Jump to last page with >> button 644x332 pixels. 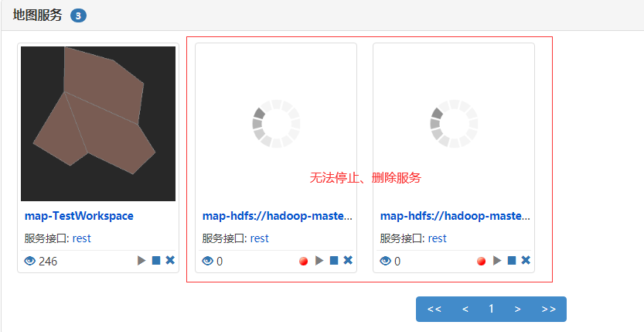[549, 309]
